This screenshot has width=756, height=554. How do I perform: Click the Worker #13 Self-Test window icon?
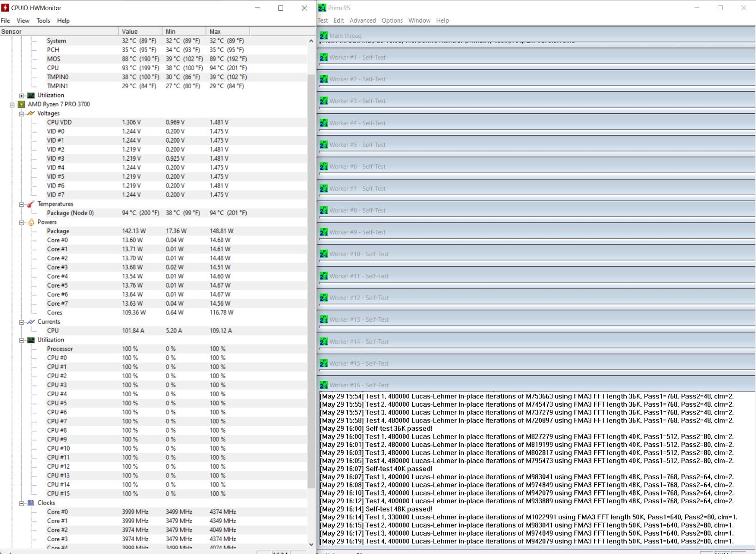(x=324, y=319)
